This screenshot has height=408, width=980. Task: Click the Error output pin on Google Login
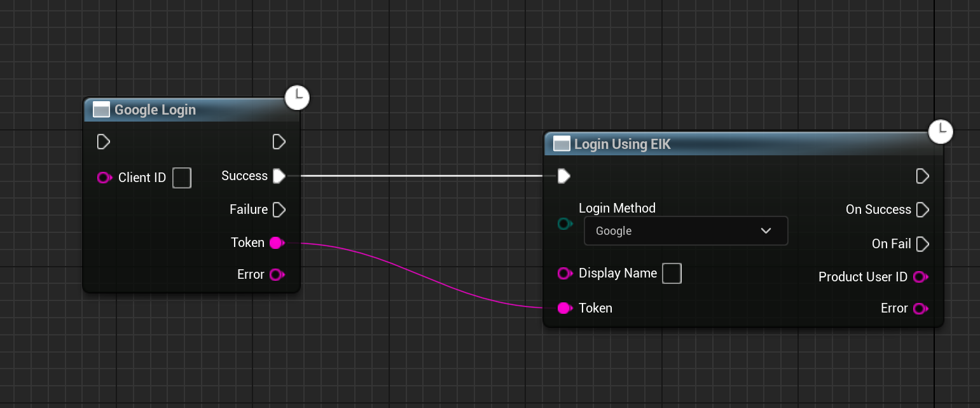click(x=277, y=274)
